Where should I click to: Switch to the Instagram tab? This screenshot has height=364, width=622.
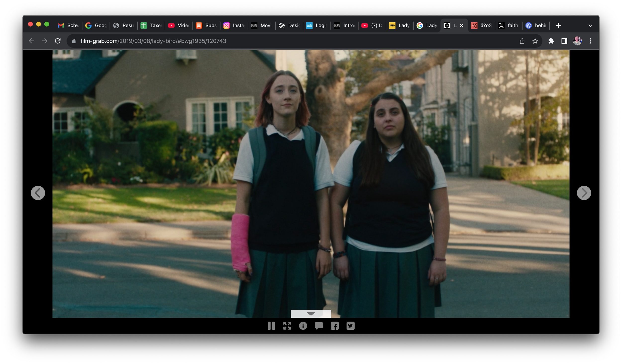(234, 25)
